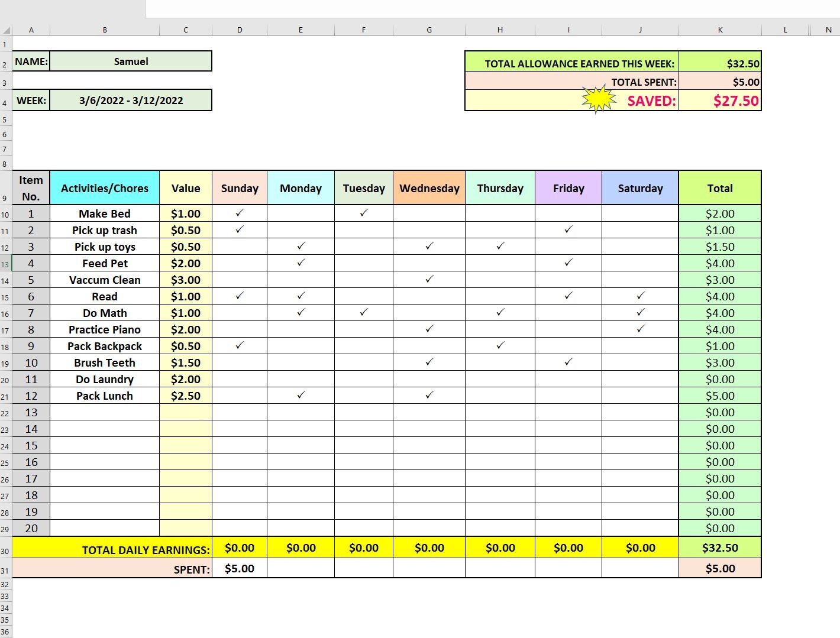The width and height of the screenshot is (840, 638).
Task: Select column letter K at the top
Action: (720, 29)
